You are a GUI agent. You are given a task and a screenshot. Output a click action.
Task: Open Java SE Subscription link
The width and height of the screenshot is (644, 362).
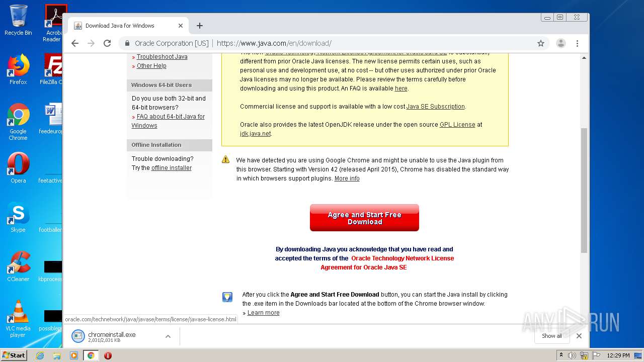pyautogui.click(x=436, y=107)
